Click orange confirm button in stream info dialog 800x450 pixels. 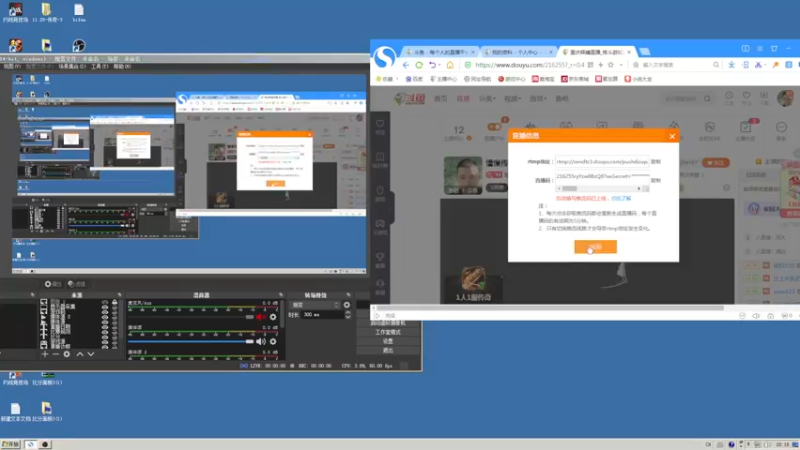point(595,246)
